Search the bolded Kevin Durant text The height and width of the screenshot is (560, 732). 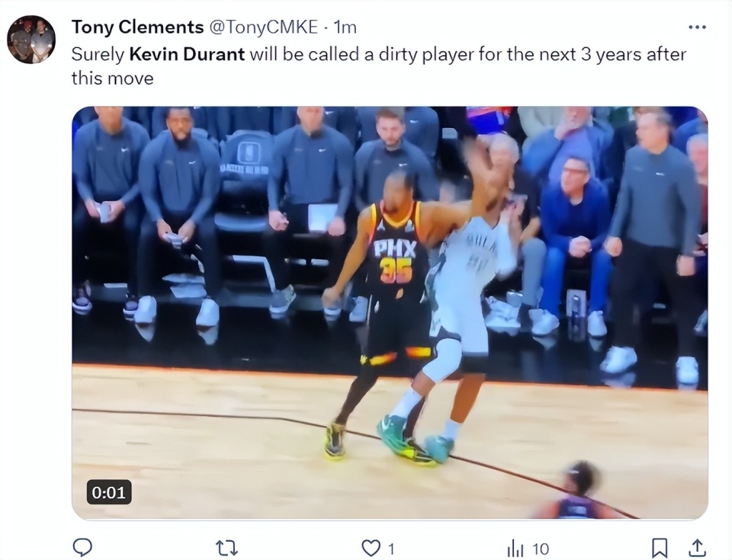point(187,54)
